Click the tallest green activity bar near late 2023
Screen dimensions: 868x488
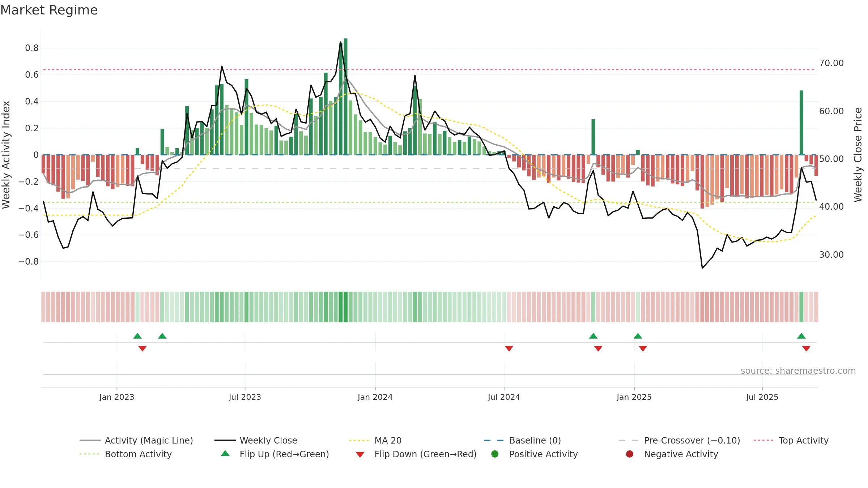[346, 97]
